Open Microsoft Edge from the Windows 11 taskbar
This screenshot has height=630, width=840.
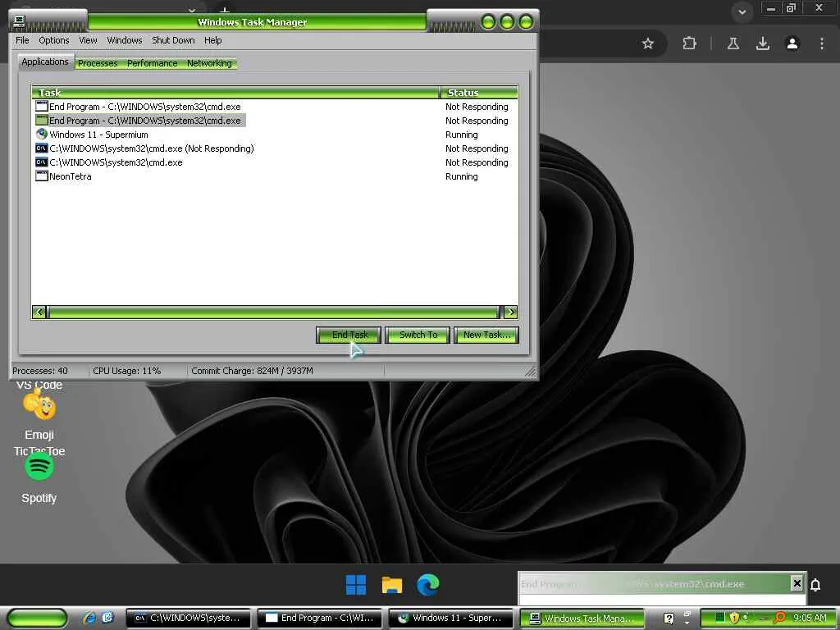pyautogui.click(x=428, y=584)
